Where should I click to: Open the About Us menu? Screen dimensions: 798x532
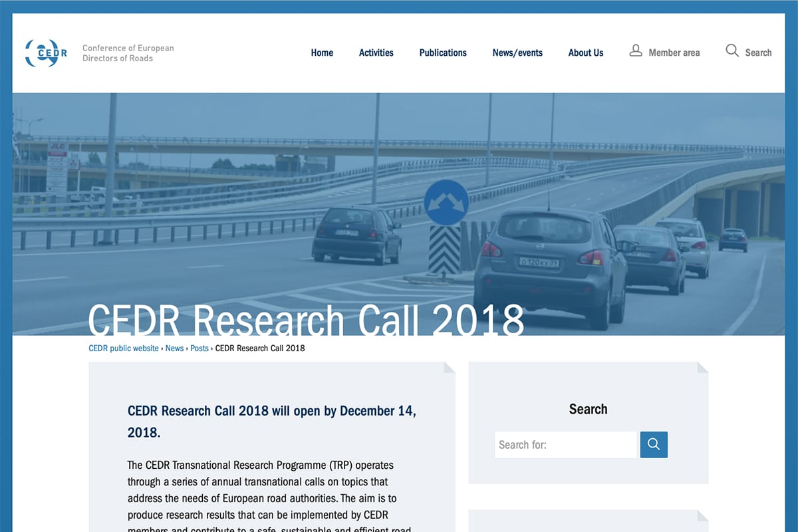click(x=586, y=53)
